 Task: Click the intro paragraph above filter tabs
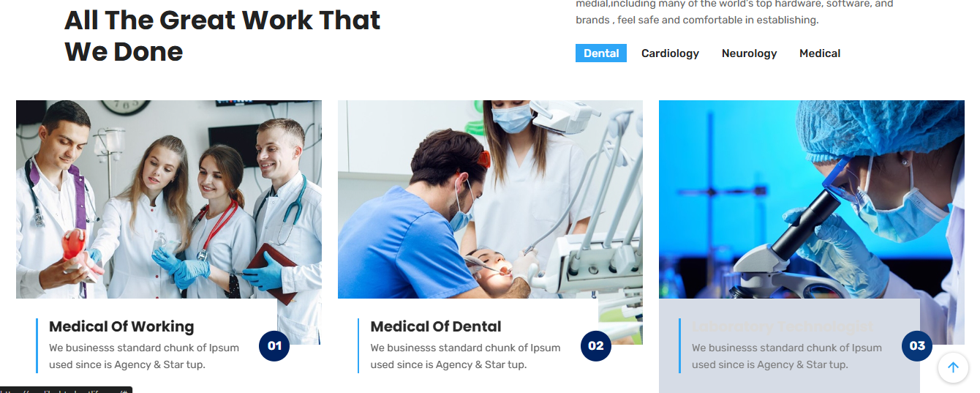click(x=734, y=12)
